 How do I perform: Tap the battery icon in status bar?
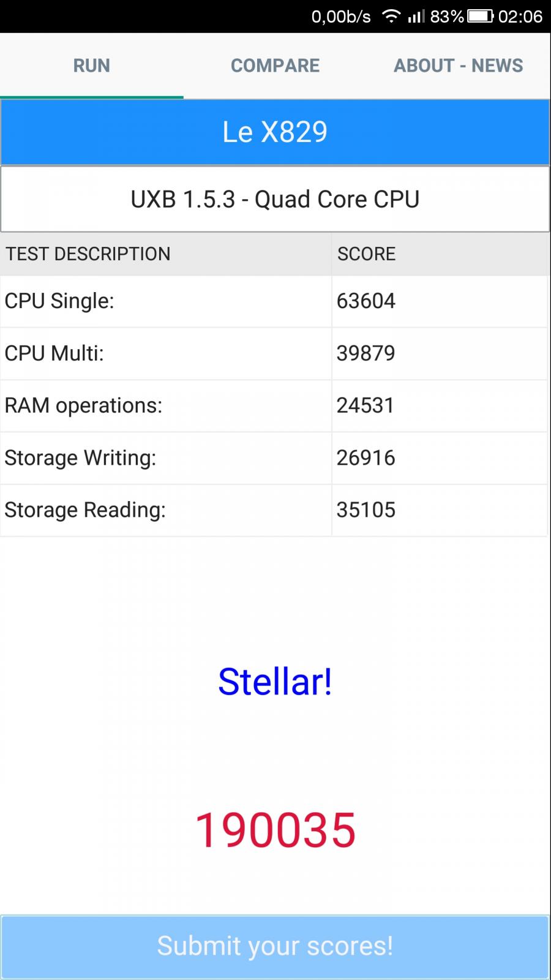pos(481,17)
